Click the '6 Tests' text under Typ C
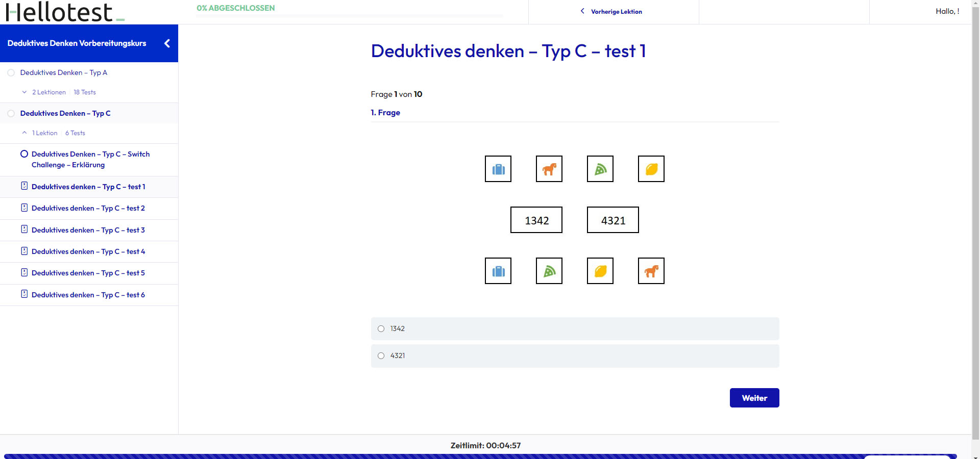The height and width of the screenshot is (459, 980). (x=75, y=133)
